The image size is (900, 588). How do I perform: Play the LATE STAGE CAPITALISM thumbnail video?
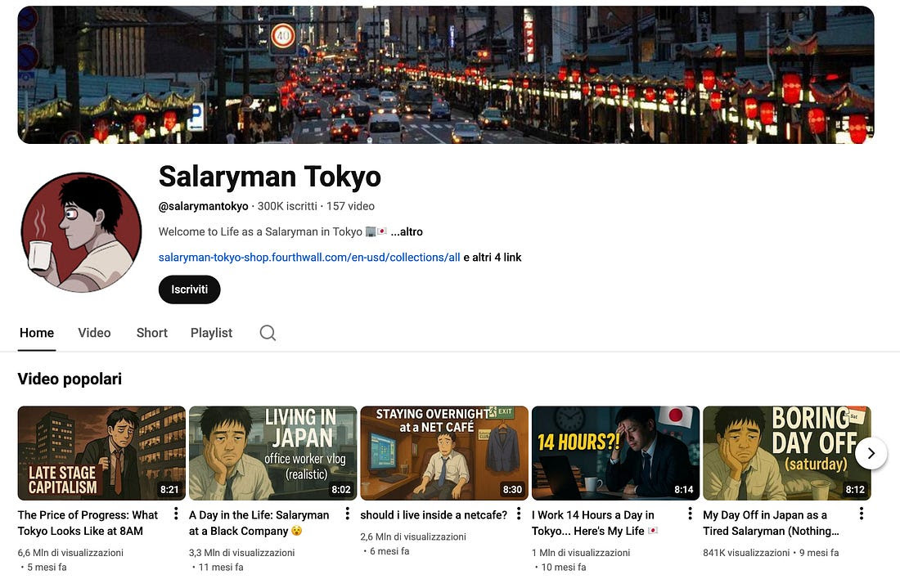pyautogui.click(x=101, y=453)
